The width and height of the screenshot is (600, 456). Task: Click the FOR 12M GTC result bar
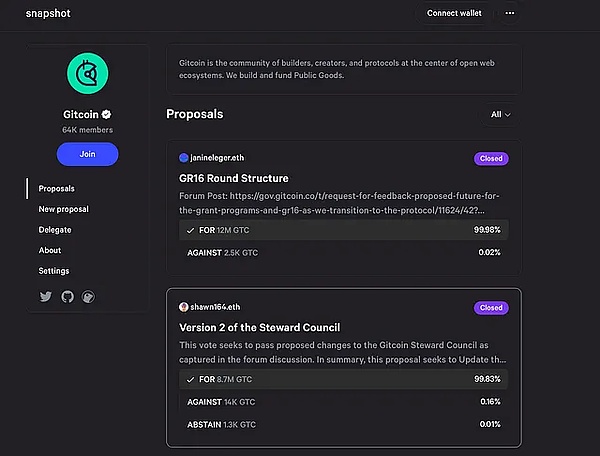coord(342,230)
